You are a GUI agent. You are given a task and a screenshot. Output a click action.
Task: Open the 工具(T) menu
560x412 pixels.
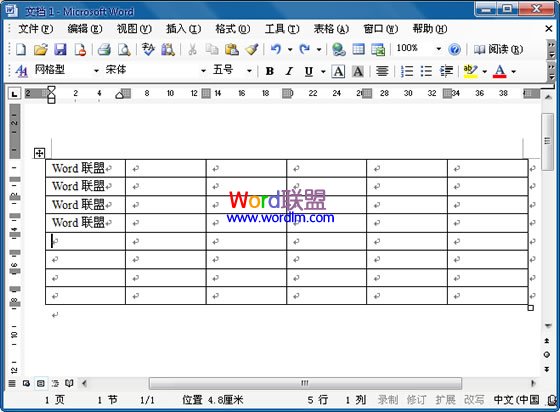pyautogui.click(x=282, y=29)
